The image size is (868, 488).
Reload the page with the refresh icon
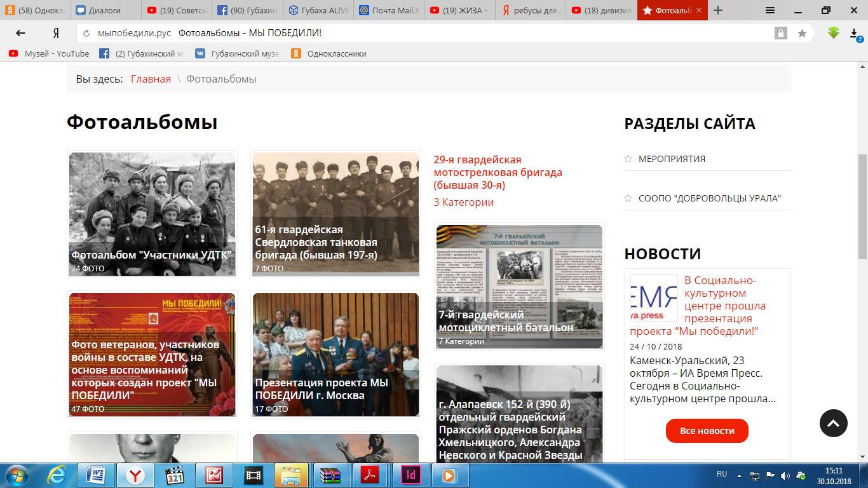[87, 34]
